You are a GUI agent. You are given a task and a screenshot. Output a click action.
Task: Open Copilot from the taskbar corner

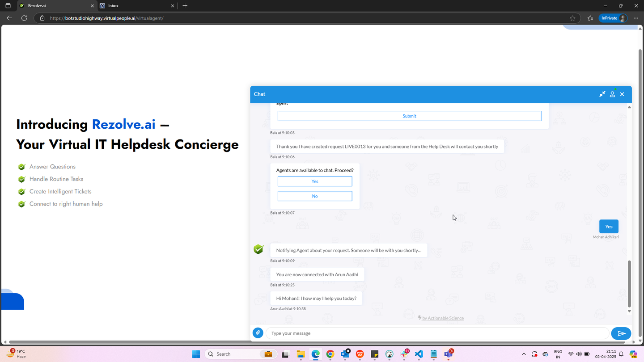pos(633,354)
